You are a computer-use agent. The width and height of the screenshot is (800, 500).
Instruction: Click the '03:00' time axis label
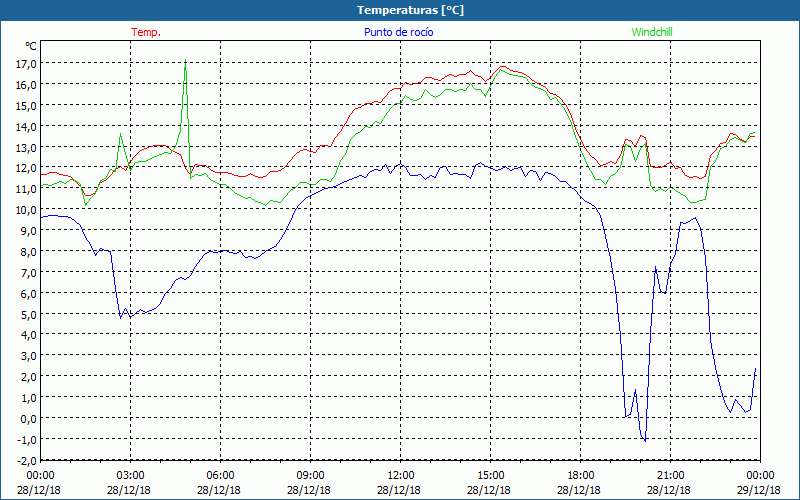[x=131, y=476]
